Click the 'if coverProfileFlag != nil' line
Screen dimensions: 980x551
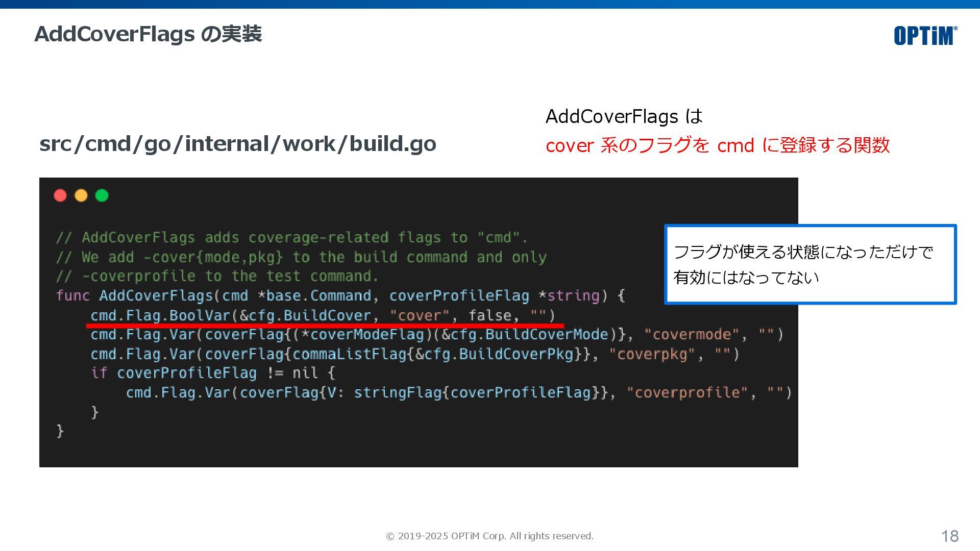[x=213, y=373]
